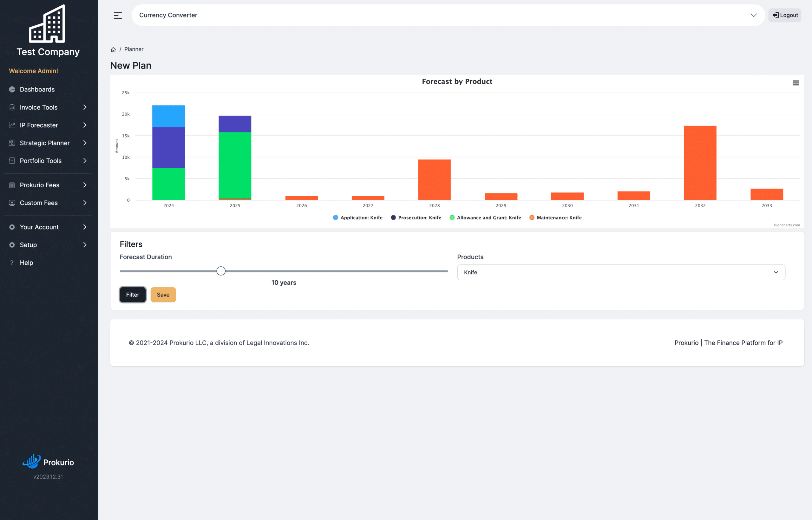Open the chart context menu icon
Image resolution: width=812 pixels, height=520 pixels.
point(796,83)
